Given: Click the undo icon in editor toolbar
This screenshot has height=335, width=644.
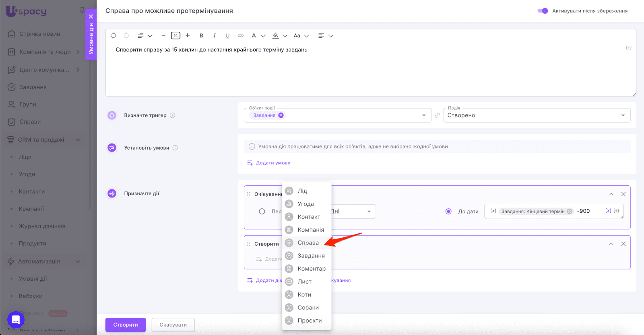Looking at the screenshot, I should [x=114, y=35].
